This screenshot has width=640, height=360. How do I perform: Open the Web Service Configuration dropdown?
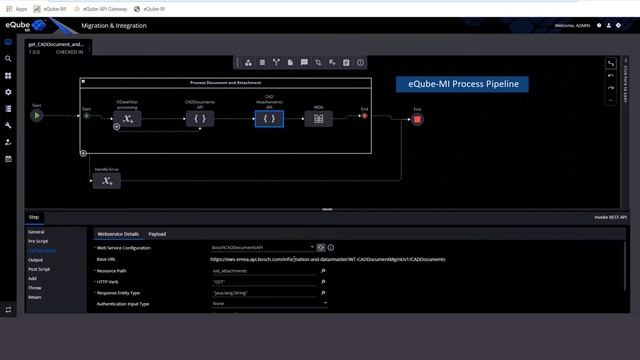(312, 247)
